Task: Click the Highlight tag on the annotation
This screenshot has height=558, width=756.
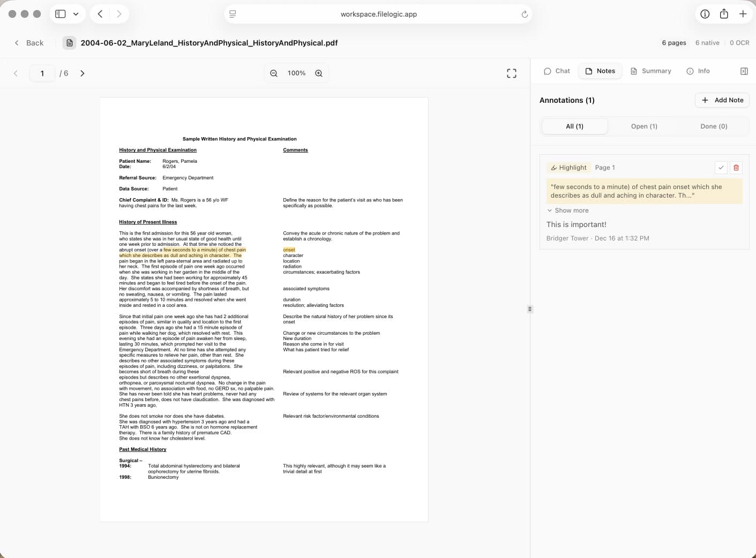Action: click(x=568, y=168)
